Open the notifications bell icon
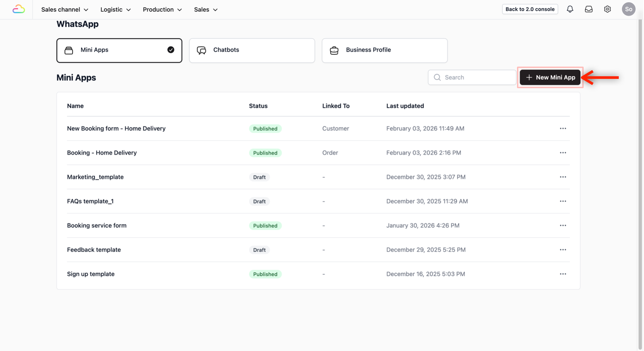The width and height of the screenshot is (644, 351). coord(570,9)
